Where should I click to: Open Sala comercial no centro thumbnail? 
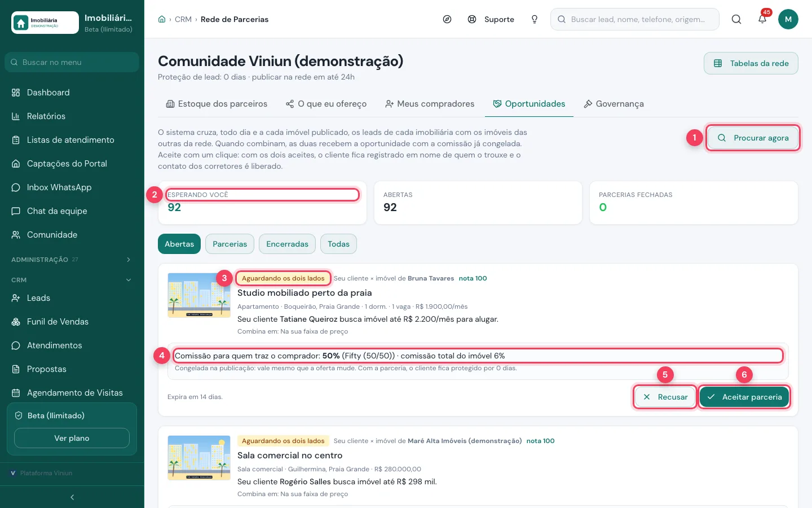tap(199, 458)
